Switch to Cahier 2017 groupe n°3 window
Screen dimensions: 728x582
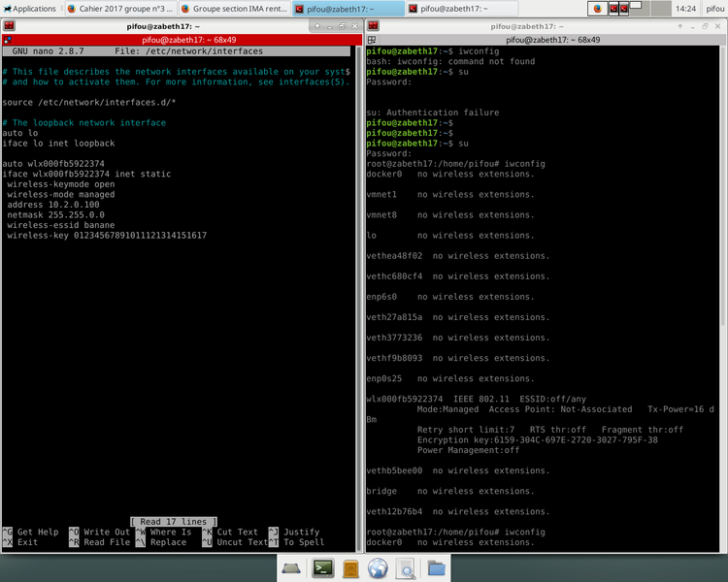(119, 8)
